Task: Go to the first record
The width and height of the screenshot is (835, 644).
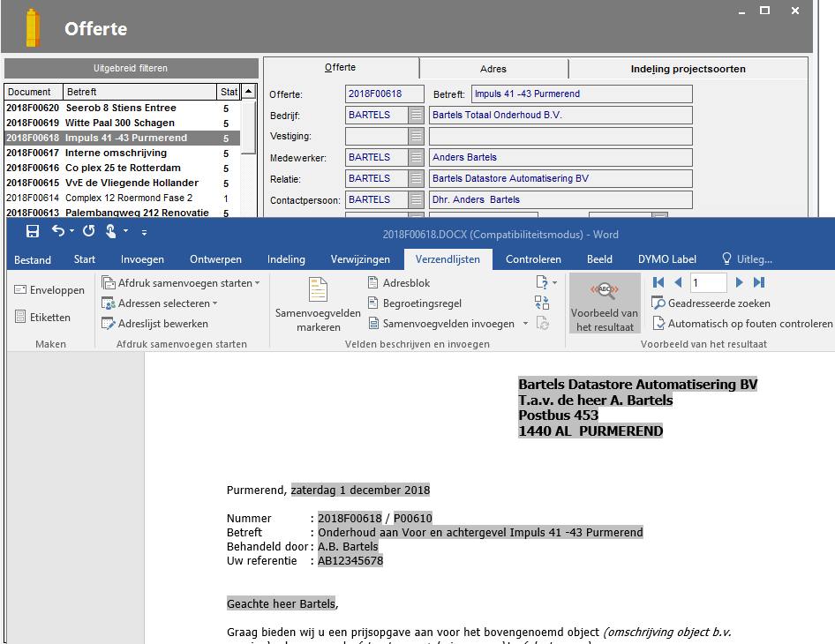Action: pos(658,282)
